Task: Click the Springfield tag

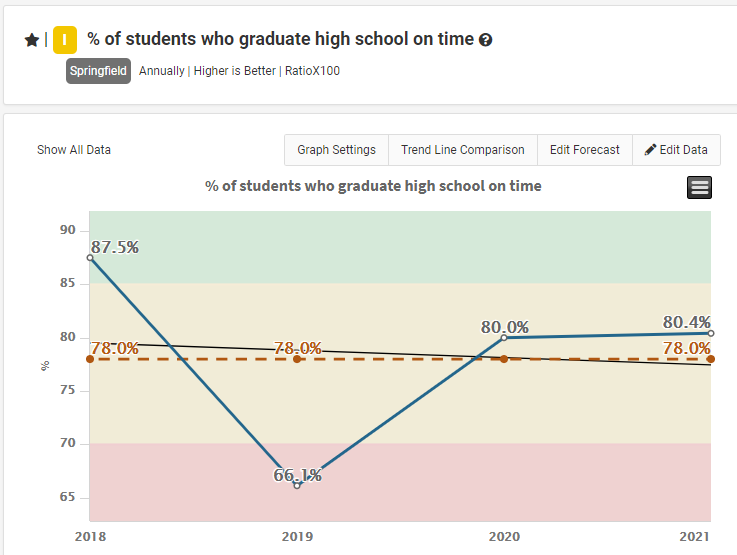Action: pos(98,71)
